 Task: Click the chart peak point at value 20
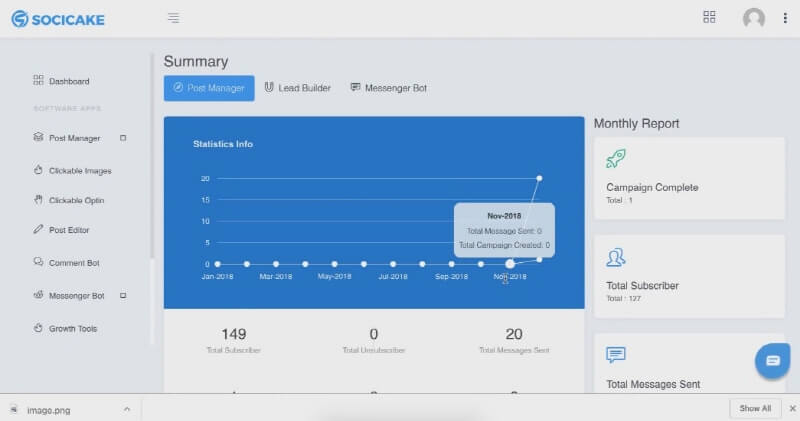pyautogui.click(x=539, y=178)
